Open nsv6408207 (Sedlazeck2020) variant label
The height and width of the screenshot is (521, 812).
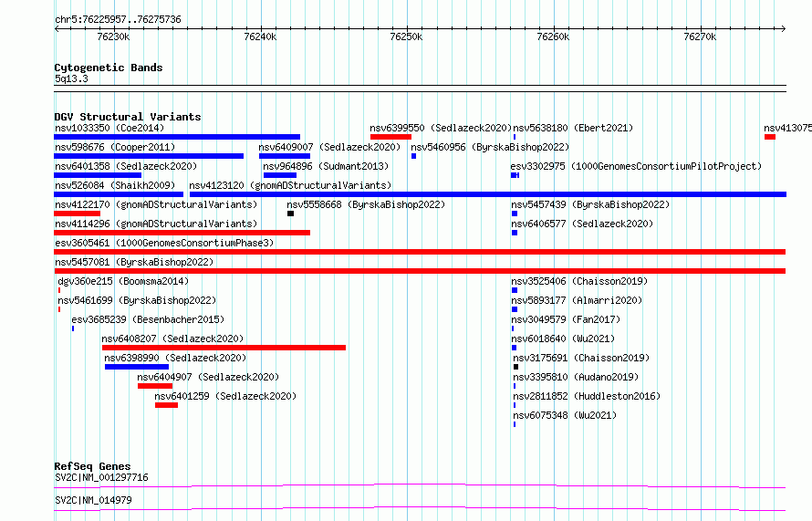coord(172,339)
